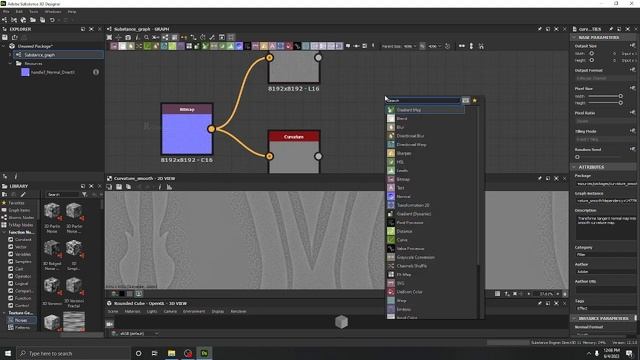This screenshot has width=640, height=360.
Task: Click the save icon in Explorer
Action: (5, 37)
